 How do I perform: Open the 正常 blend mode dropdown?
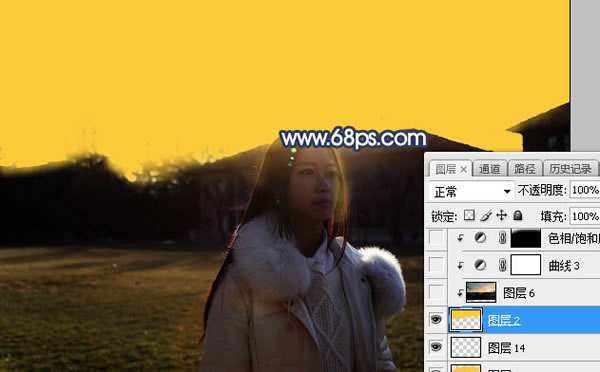(471, 191)
